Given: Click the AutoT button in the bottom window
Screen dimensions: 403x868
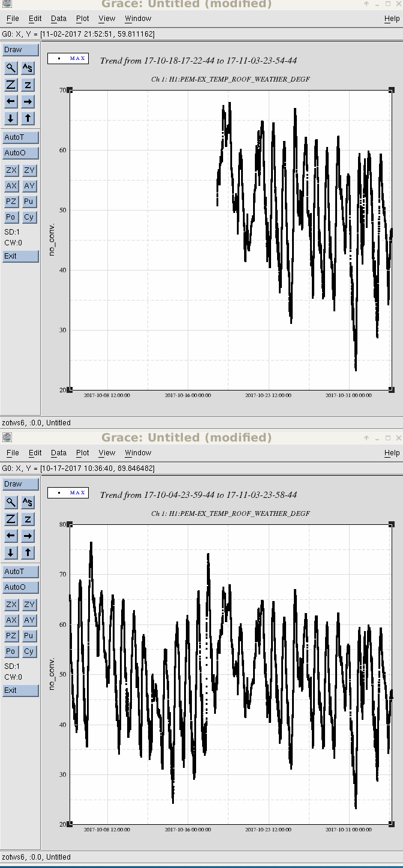Looking at the screenshot, I should pos(20,572).
